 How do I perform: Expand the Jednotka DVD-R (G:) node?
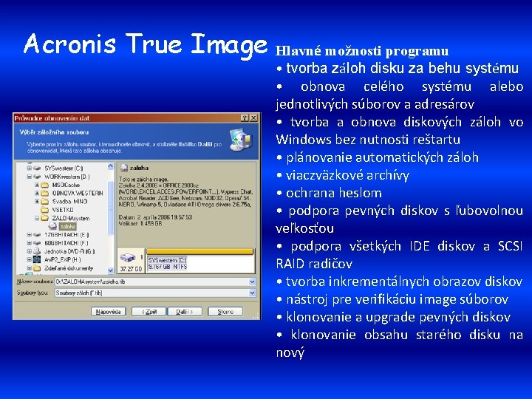(x=29, y=251)
